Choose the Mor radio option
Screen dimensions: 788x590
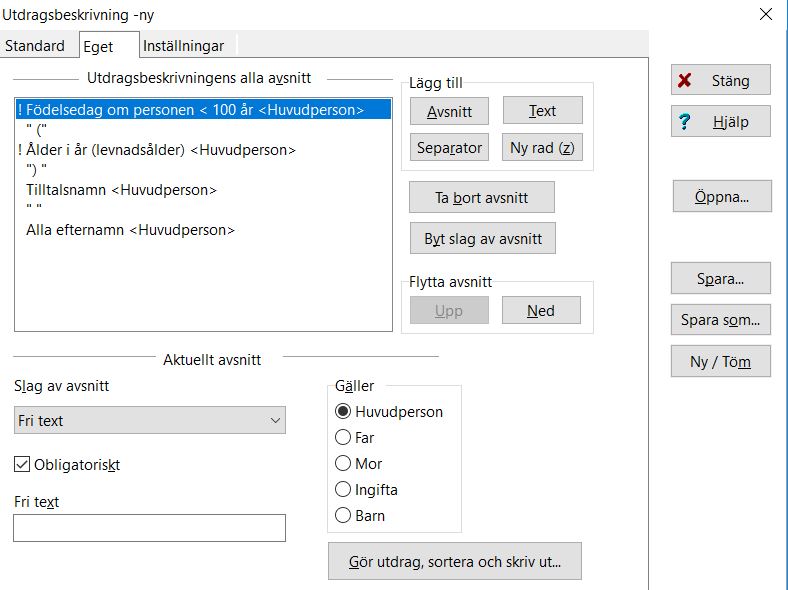coord(343,463)
